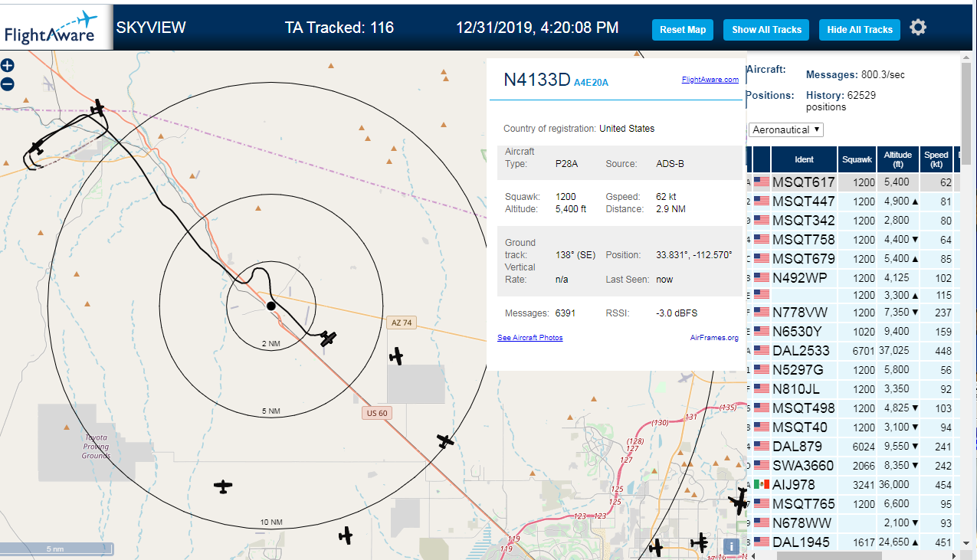Click the A4E20A hex code
This screenshot has height=560, width=977.
pos(591,83)
